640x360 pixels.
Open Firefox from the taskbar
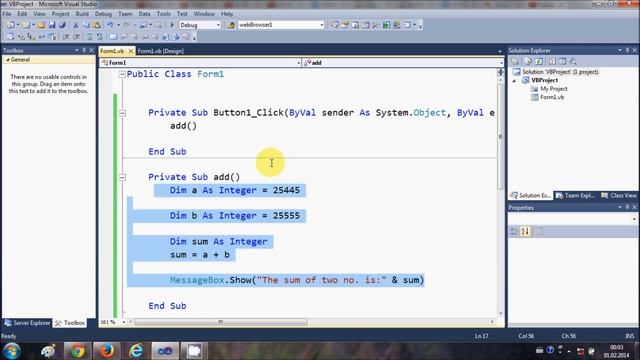pyautogui.click(x=107, y=351)
